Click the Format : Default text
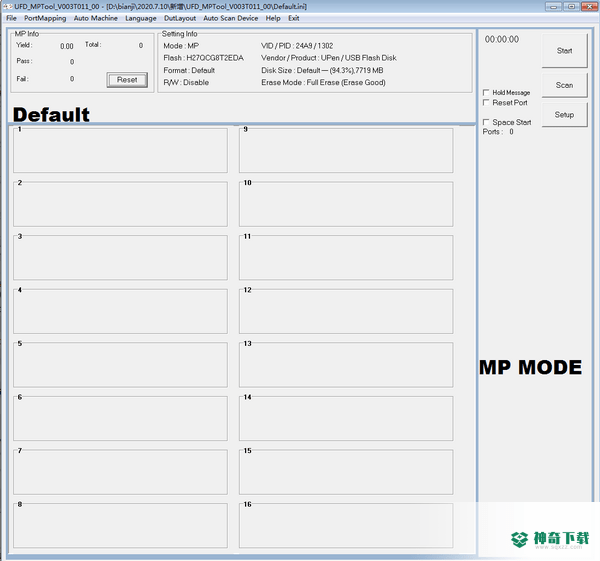600x561 pixels. [189, 70]
